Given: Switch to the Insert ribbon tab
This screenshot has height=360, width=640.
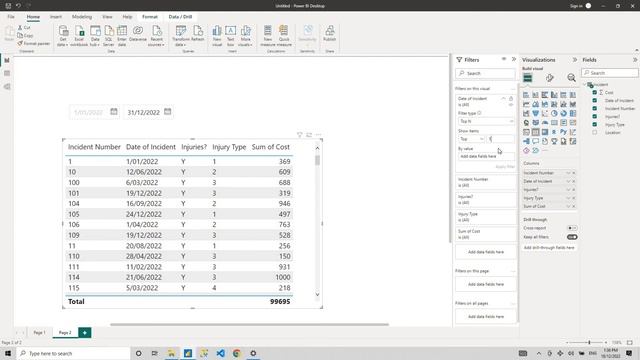Looking at the screenshot, I should tap(56, 17).
